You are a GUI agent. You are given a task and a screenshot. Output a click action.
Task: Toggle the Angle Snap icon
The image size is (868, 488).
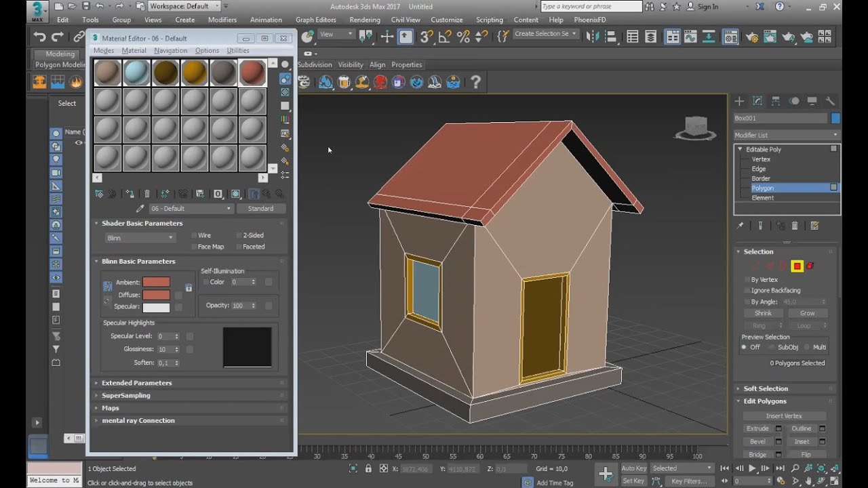click(x=446, y=37)
